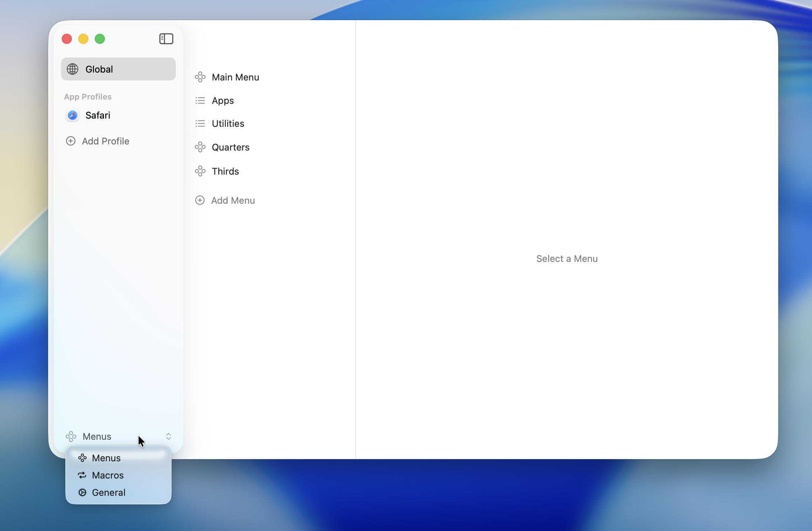Image resolution: width=812 pixels, height=531 pixels.
Task: Click the Macros loop icon in the popup
Action: [82, 475]
